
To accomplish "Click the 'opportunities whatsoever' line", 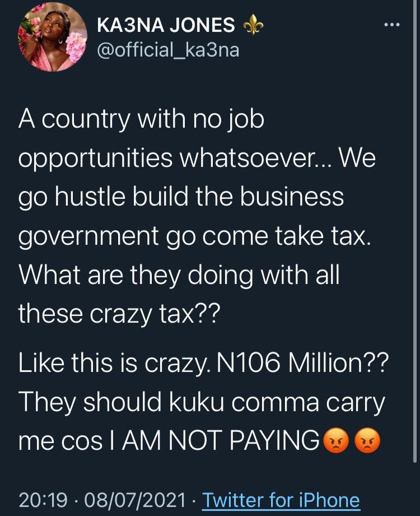I will coord(197,160).
